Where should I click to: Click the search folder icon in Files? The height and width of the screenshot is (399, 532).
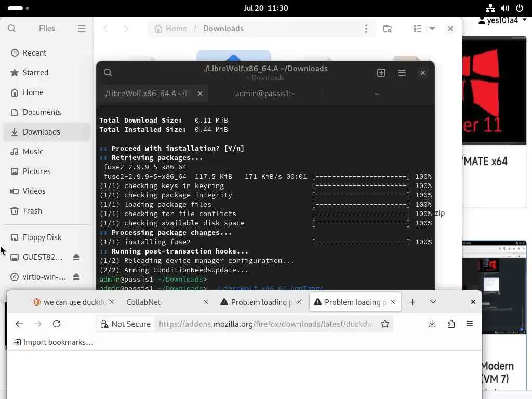click(x=388, y=29)
